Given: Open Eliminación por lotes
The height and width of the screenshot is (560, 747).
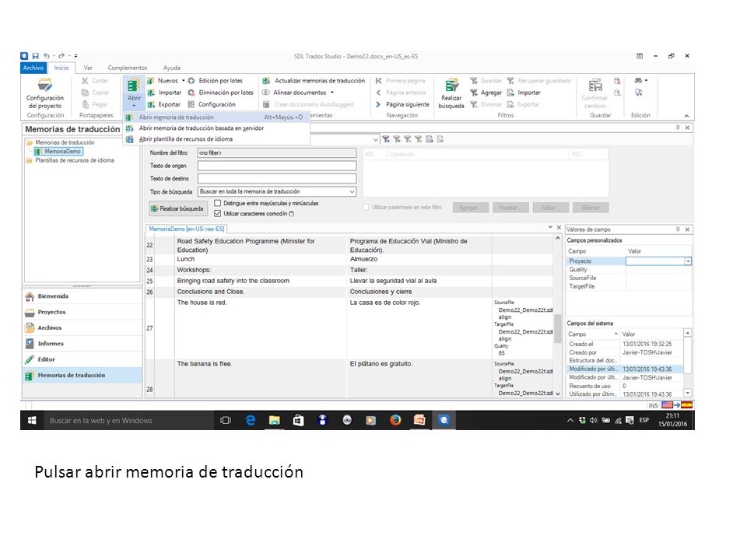Looking at the screenshot, I should point(220,93).
